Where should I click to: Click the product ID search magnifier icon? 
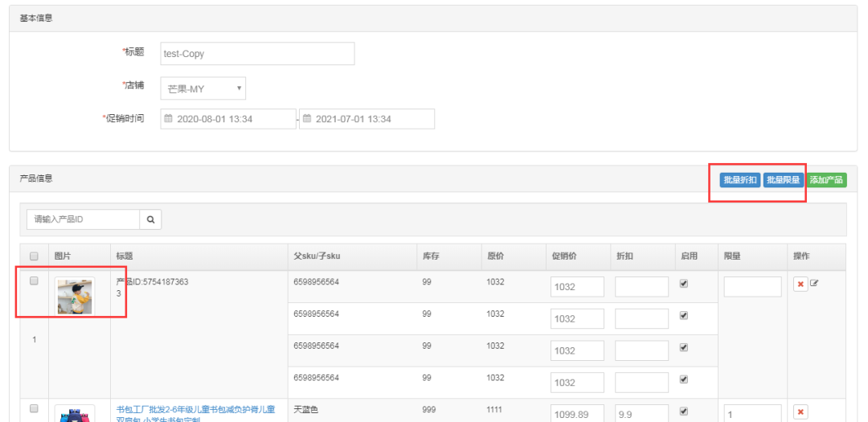pyautogui.click(x=150, y=219)
